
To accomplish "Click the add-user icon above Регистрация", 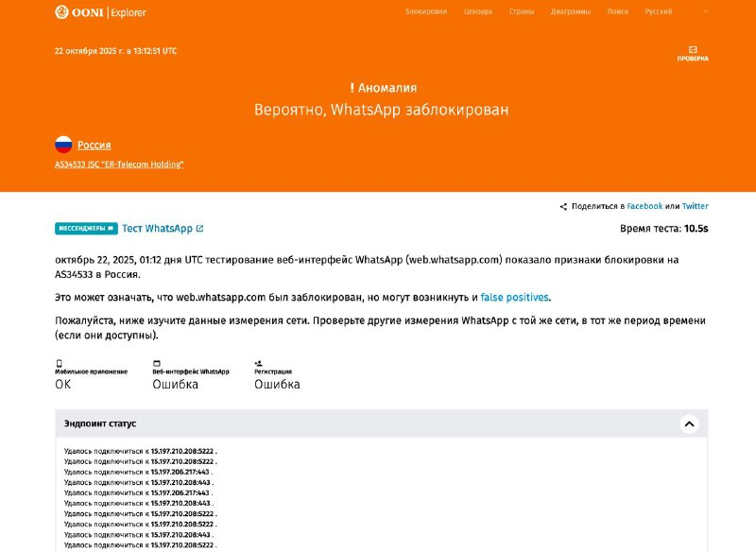I will pyautogui.click(x=258, y=364).
